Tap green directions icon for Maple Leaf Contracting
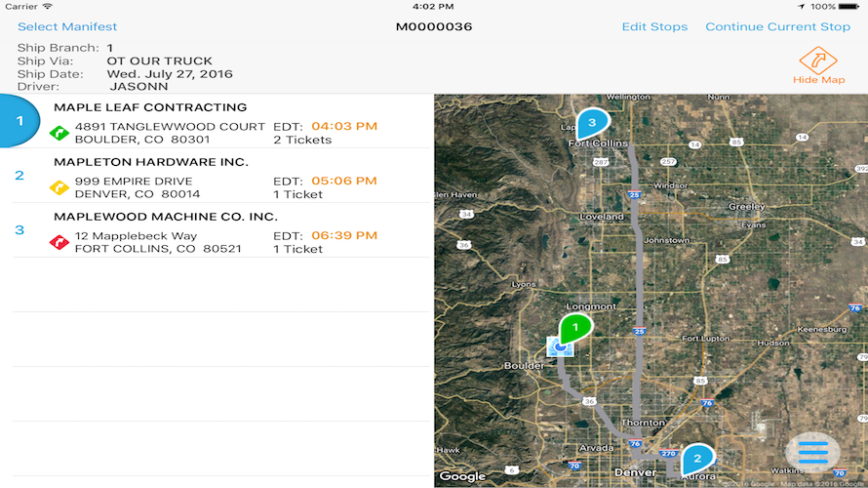The image size is (868, 488). point(59,133)
